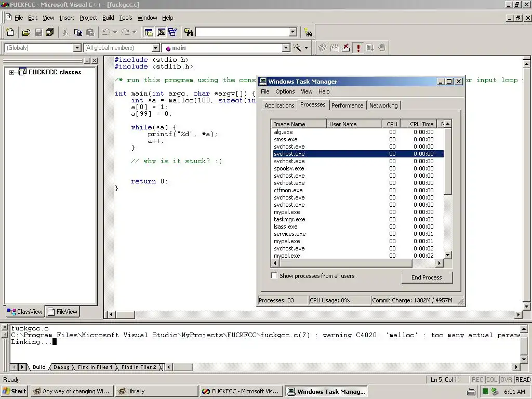The height and width of the screenshot is (399, 532).
Task: Click the process list right scroll arrow
Action: [440, 263]
